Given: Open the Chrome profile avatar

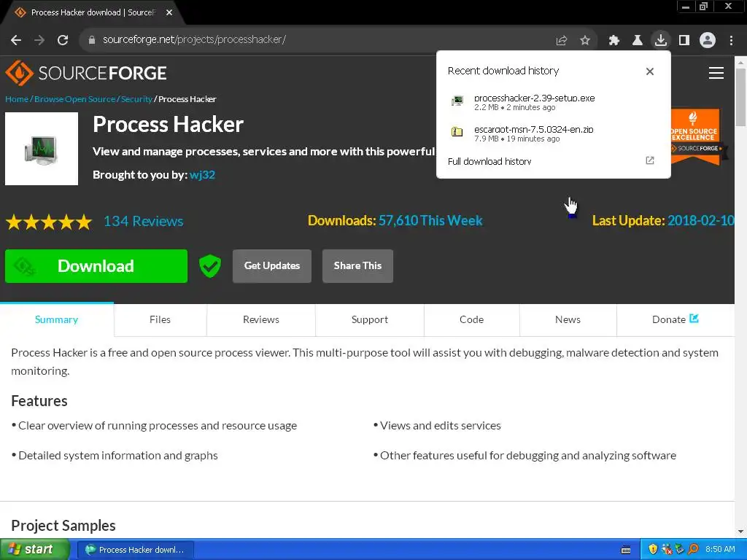Looking at the screenshot, I should [708, 41].
